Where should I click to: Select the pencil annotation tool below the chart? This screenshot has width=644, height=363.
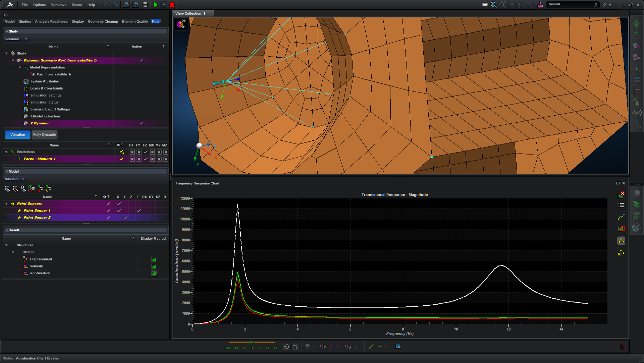coord(371,347)
